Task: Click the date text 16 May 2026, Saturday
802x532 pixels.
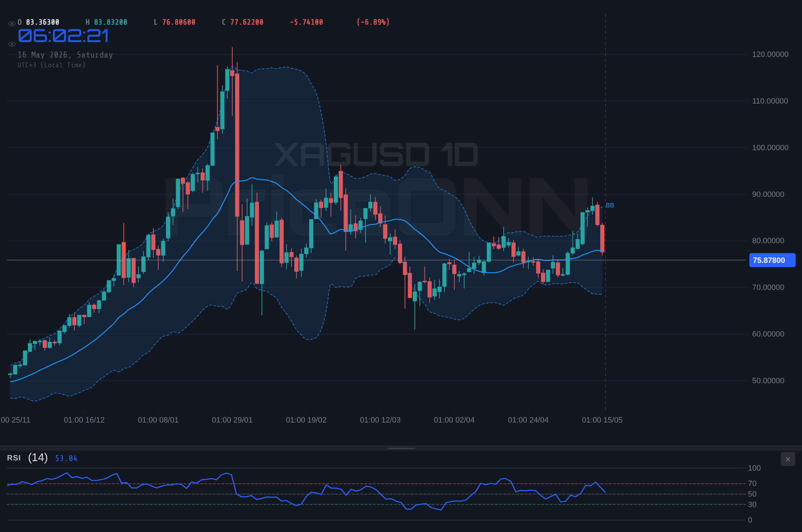Action: (x=65, y=55)
